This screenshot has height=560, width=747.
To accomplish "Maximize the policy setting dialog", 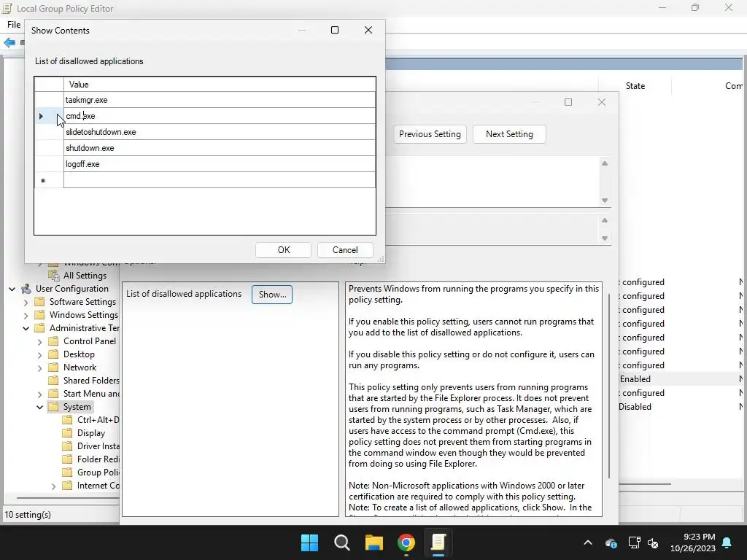I will tap(568, 102).
